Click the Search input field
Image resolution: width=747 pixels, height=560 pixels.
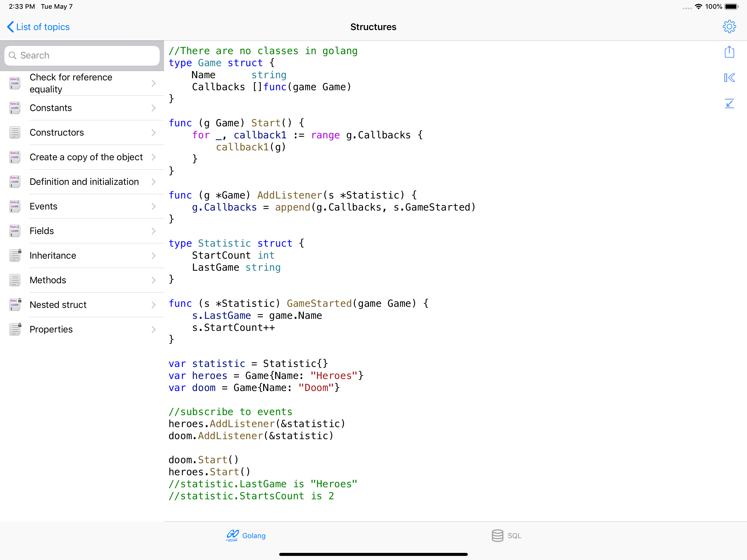[x=82, y=56]
